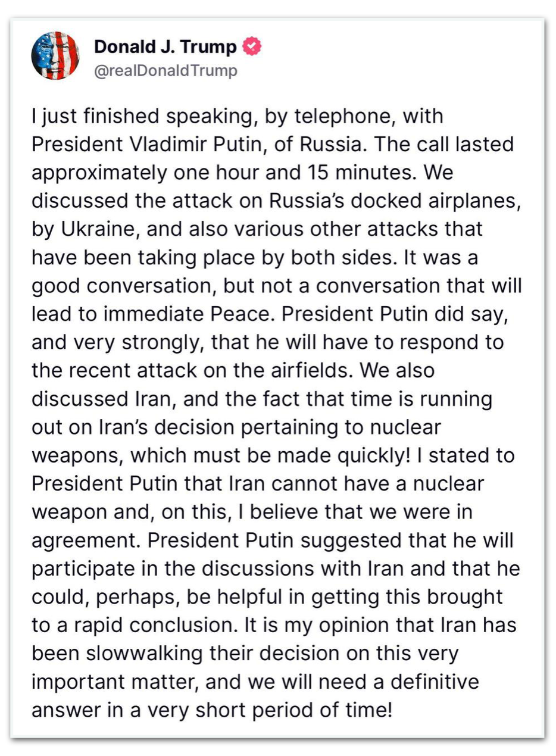556x756 pixels.
Task: Click the word "agreement" in the post
Action: click(85, 541)
